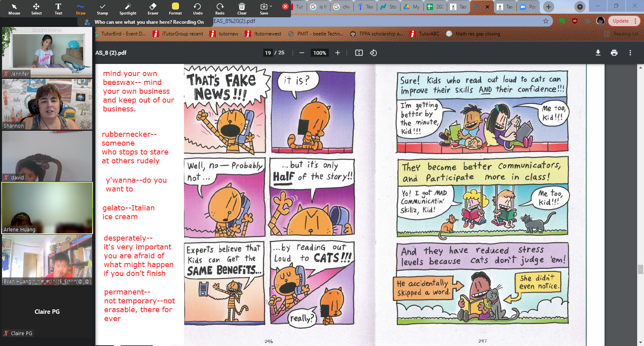Viewport: 644px width, 346px height.
Task: Open the TutorABC bookmark
Action: 425,34
